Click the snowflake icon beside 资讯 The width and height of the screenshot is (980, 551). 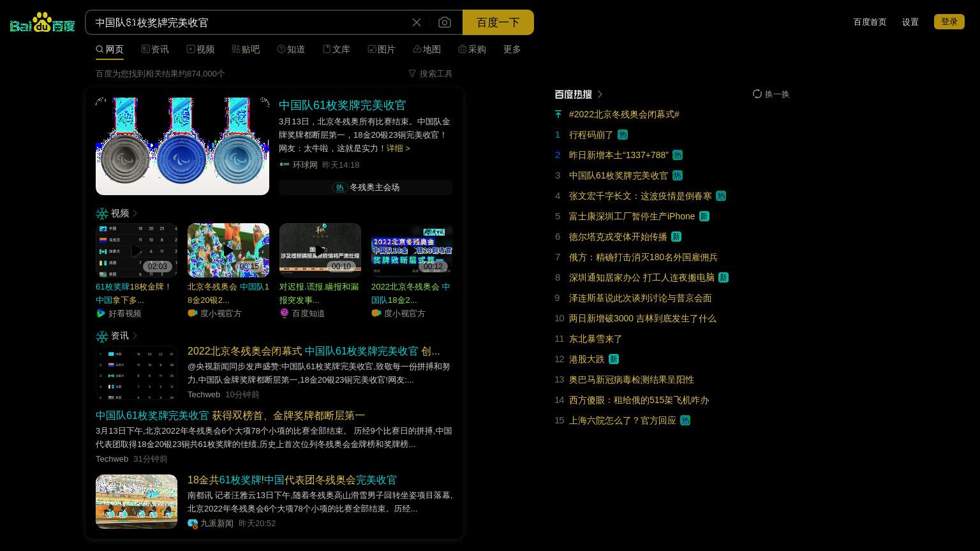pyautogui.click(x=102, y=336)
